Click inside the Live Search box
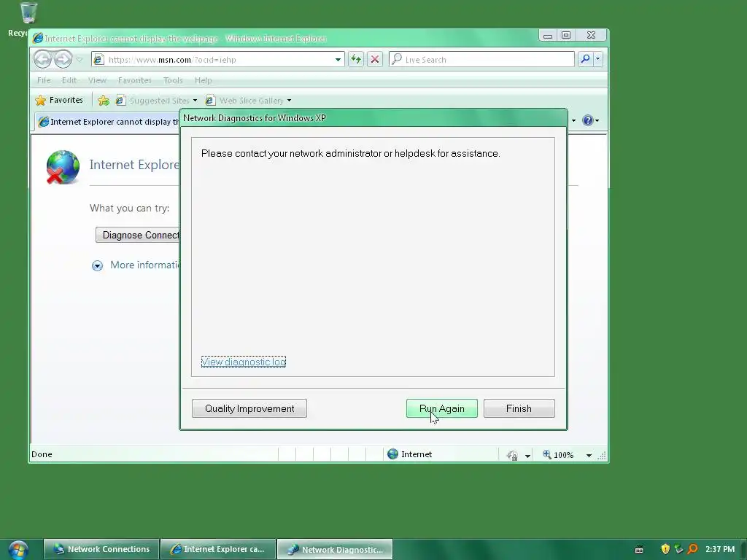Screen dimensions: 747x560 click(481, 60)
